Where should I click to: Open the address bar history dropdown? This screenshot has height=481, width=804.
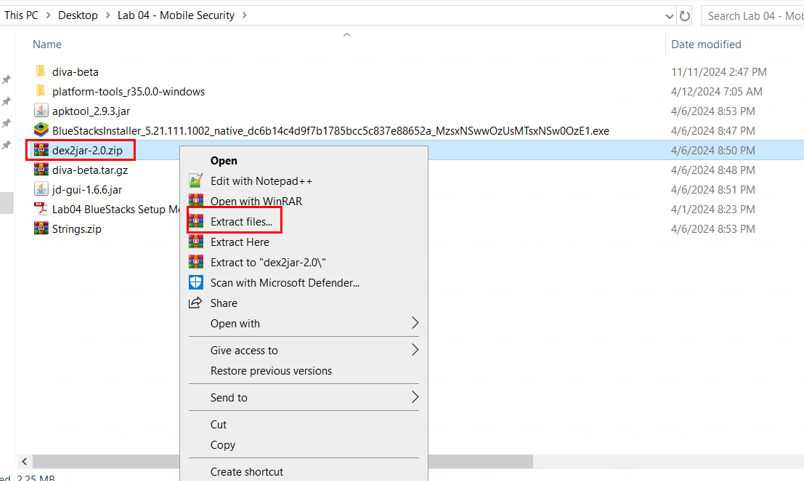(x=669, y=16)
